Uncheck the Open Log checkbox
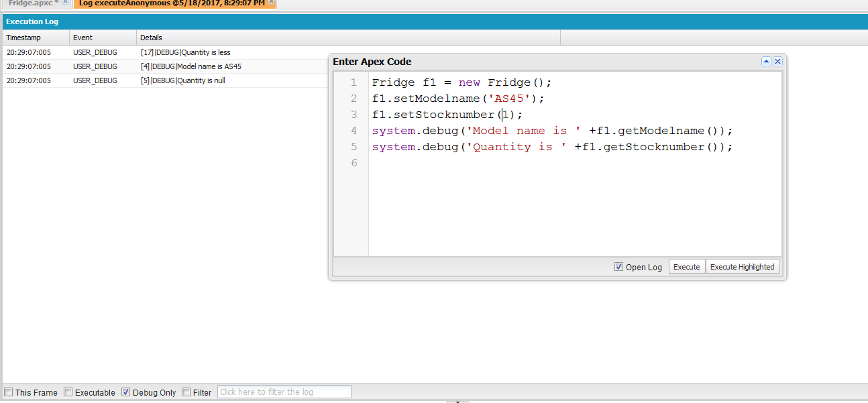 (618, 267)
